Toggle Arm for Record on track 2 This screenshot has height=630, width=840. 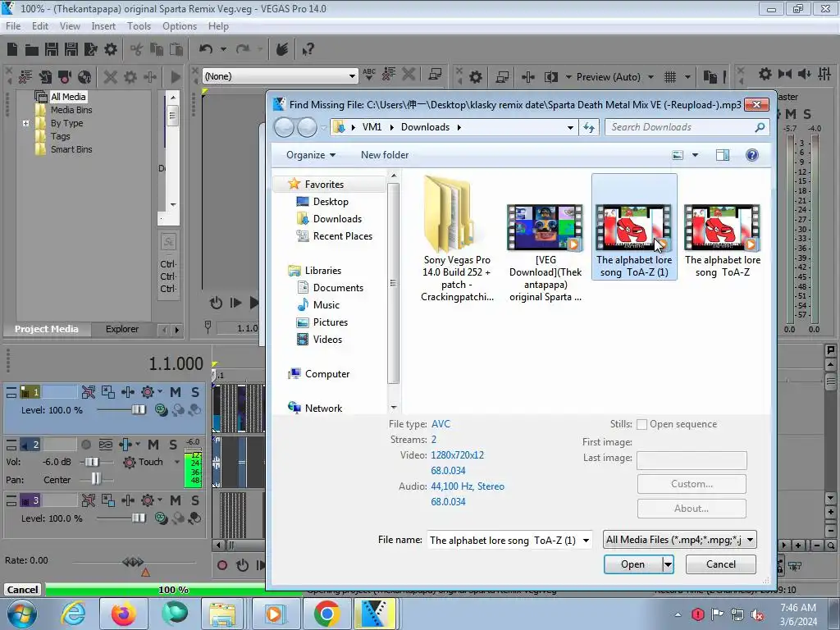pyautogui.click(x=85, y=445)
